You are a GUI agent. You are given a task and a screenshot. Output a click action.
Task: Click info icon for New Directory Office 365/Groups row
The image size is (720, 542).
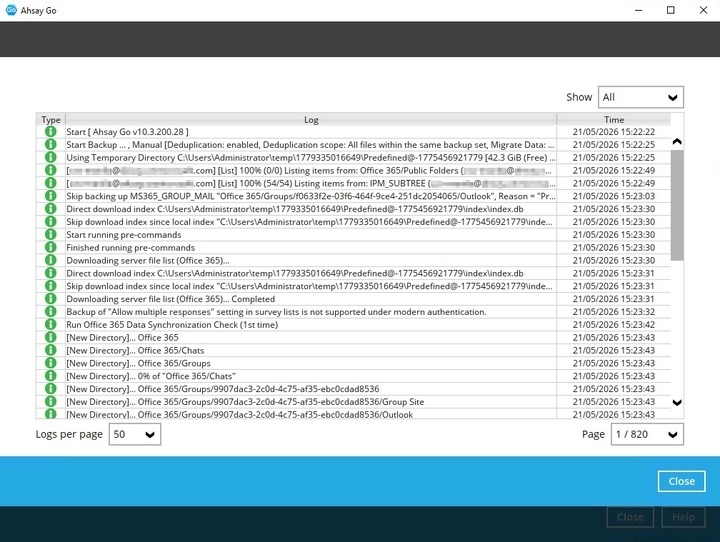click(x=51, y=363)
